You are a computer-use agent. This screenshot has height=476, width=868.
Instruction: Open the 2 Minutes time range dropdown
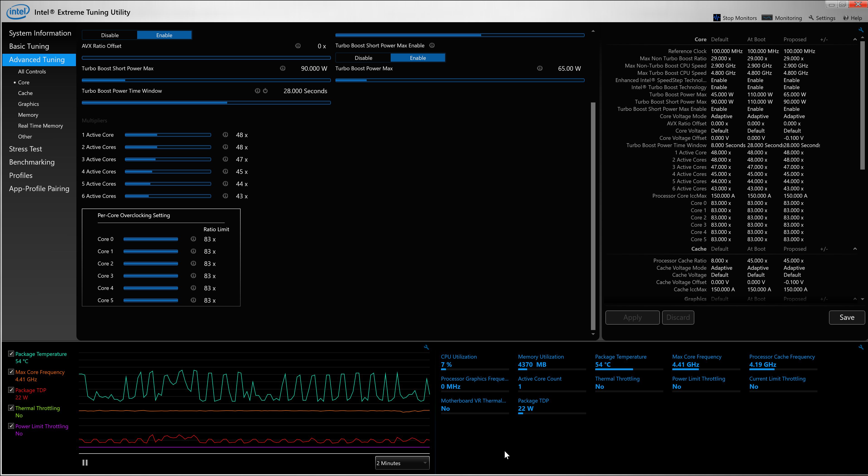(402, 463)
